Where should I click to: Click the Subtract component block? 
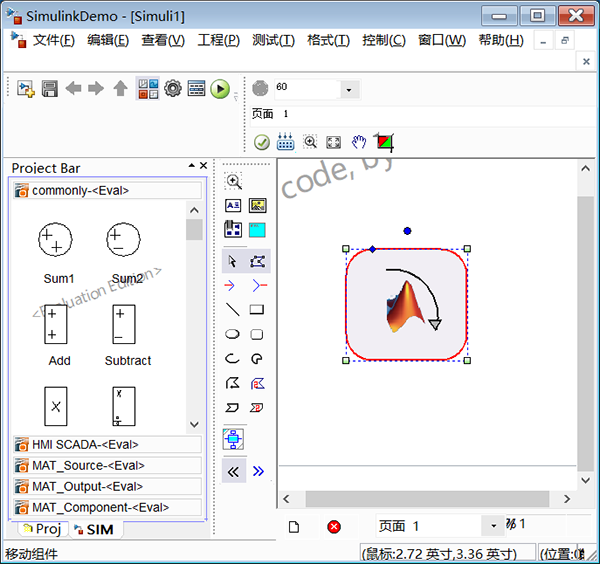tap(126, 324)
